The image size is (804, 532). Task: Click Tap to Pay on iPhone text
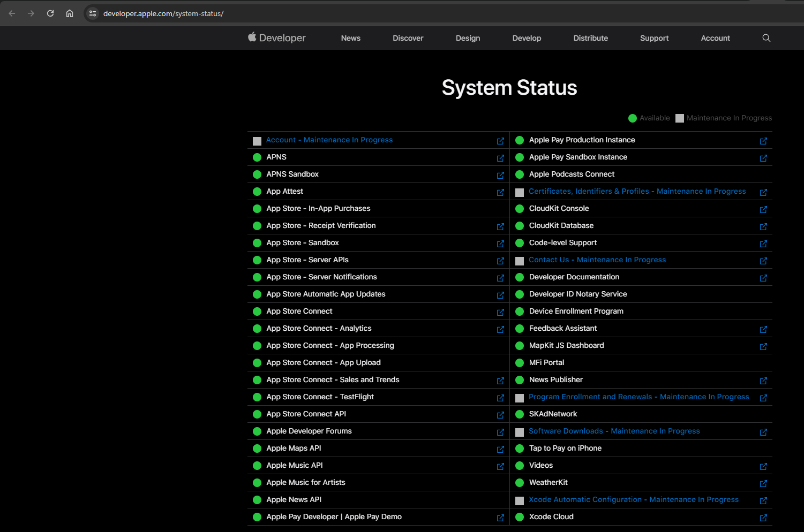point(565,448)
